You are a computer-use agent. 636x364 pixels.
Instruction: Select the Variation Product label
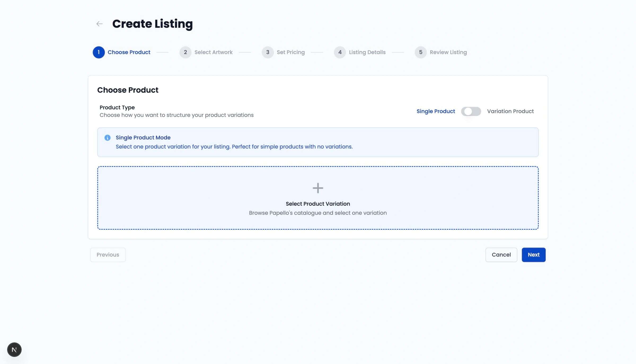pyautogui.click(x=510, y=111)
